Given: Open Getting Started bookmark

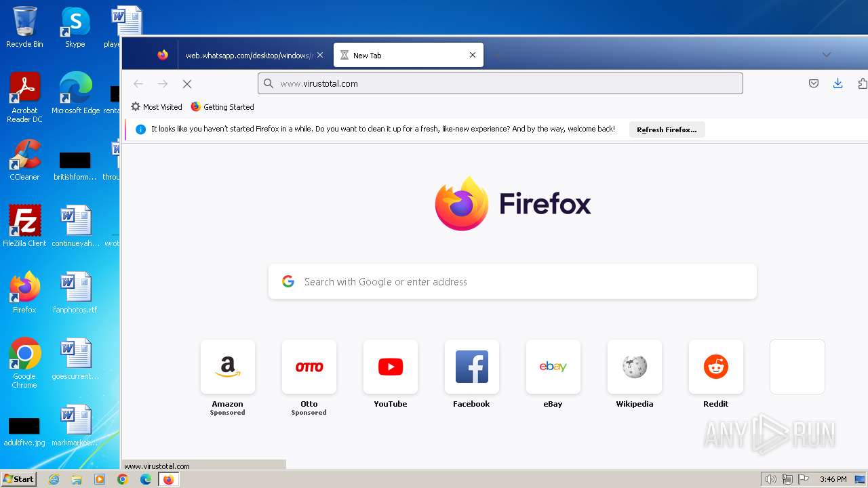Looking at the screenshot, I should (x=222, y=107).
